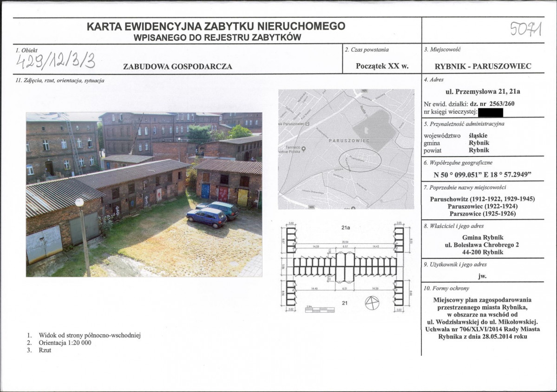Screen dimensions: 557x392
Task: Click caption 3. Rzut
Action: coord(39,350)
